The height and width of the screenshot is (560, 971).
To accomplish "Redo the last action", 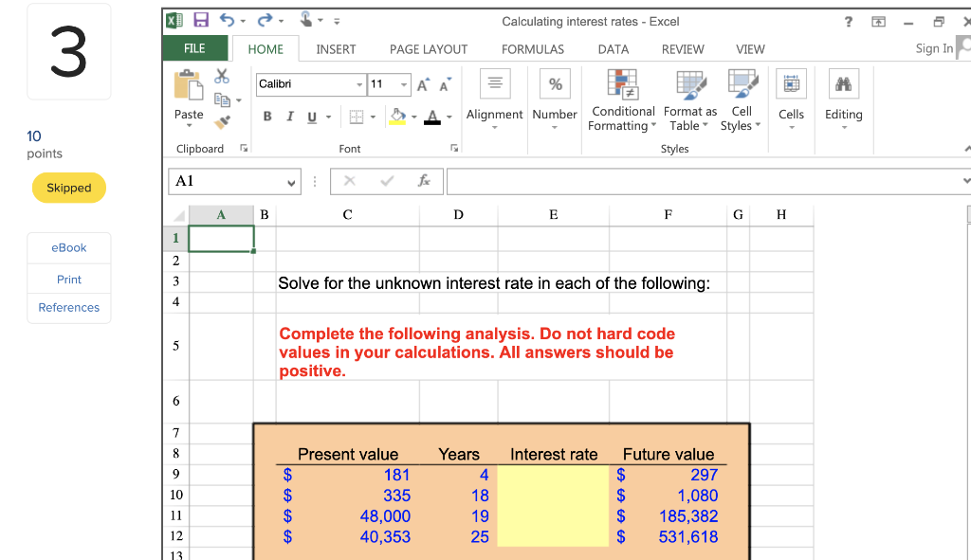I will (266, 21).
